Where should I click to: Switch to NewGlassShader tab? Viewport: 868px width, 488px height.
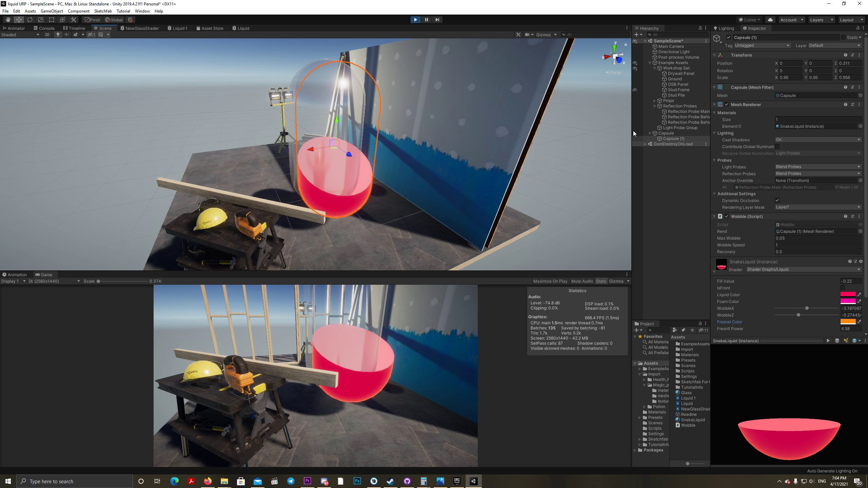tap(139, 28)
